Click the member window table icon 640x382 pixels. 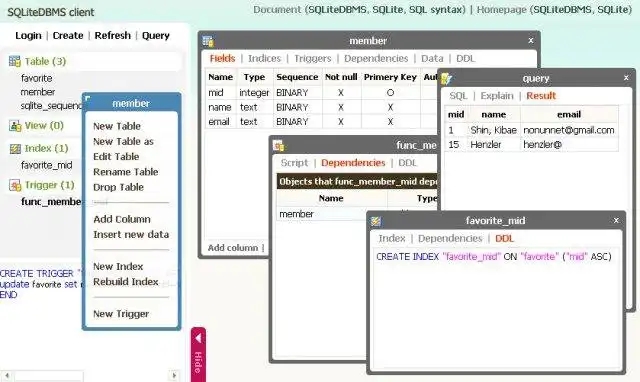(x=208, y=41)
